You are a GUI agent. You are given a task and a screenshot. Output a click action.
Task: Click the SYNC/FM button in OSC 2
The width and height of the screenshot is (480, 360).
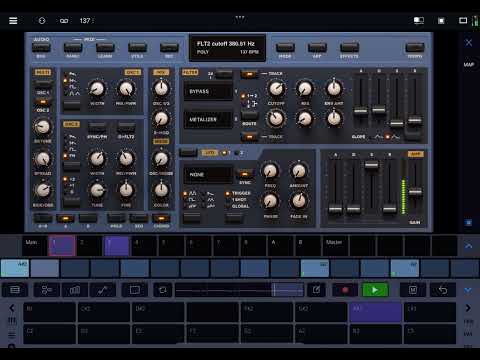click(x=97, y=127)
